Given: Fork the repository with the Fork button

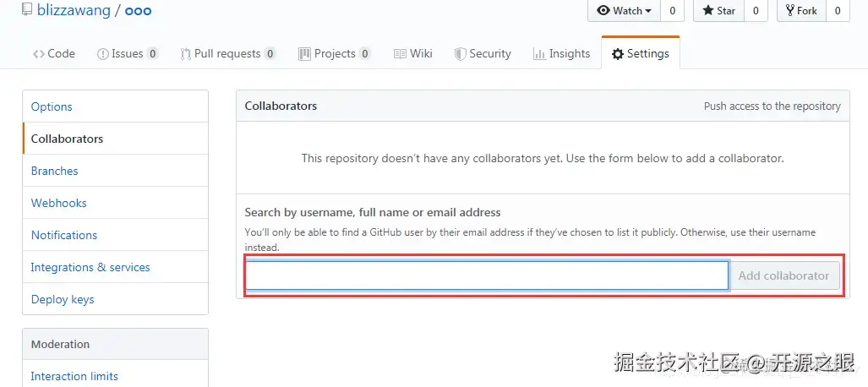Looking at the screenshot, I should 801,10.
